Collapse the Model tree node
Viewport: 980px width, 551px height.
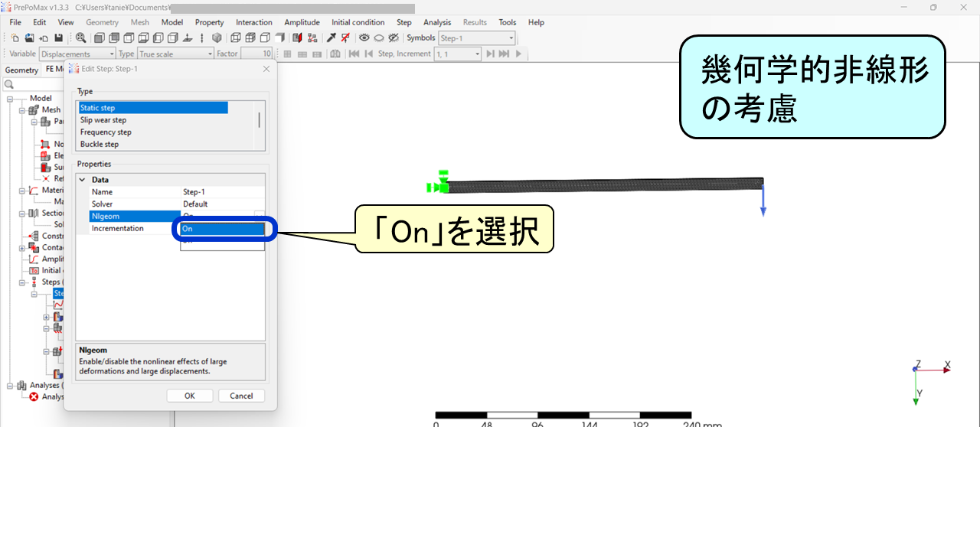pyautogui.click(x=11, y=98)
